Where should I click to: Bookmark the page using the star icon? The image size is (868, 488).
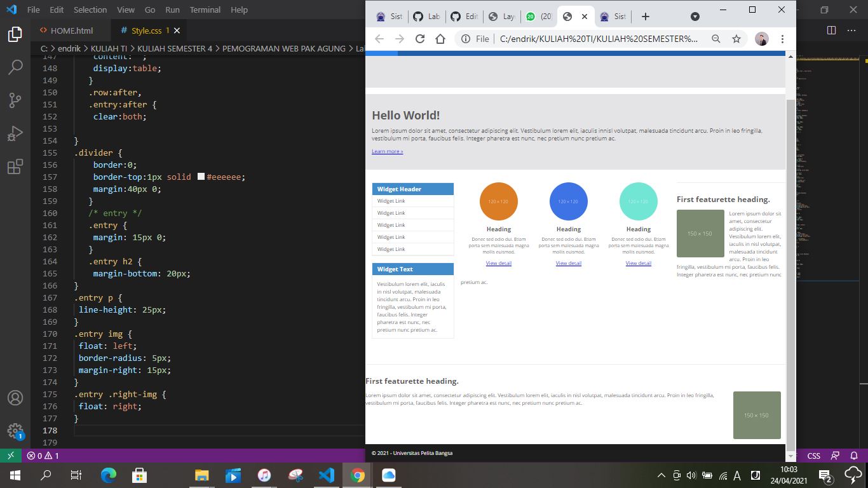coord(736,39)
